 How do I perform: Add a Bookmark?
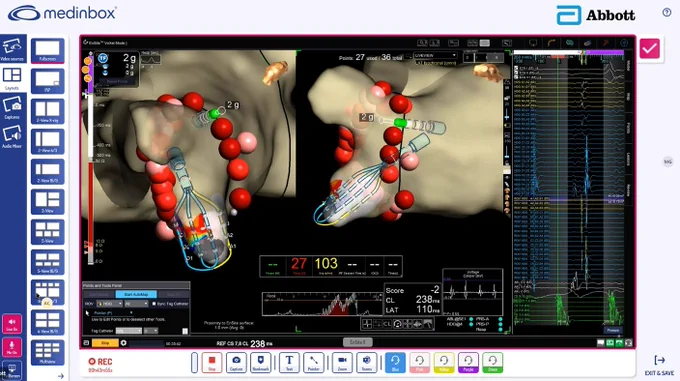pos(261,362)
